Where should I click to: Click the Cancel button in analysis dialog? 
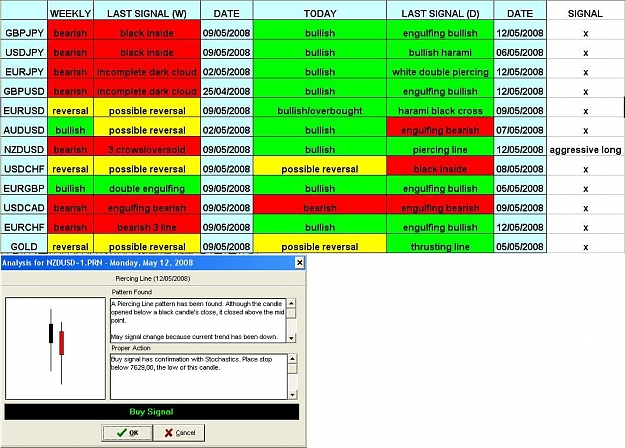coord(179,433)
